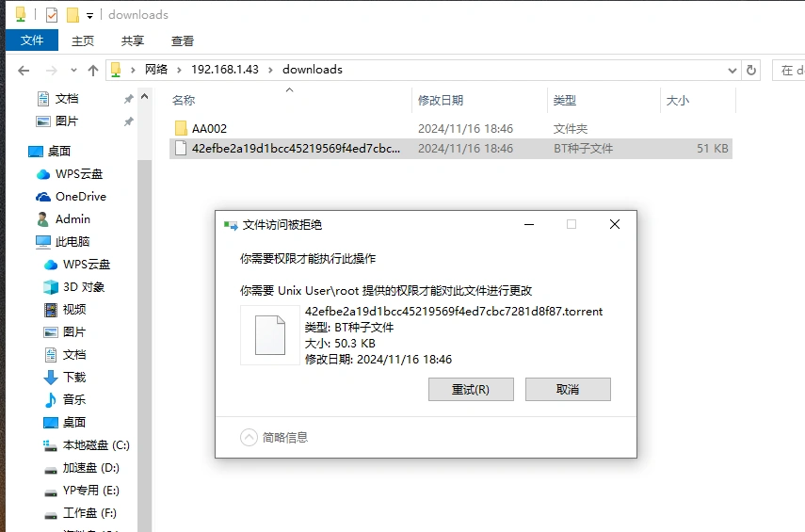Open the address bar history dropdown
Image resolution: width=805 pixels, height=532 pixels.
733,70
